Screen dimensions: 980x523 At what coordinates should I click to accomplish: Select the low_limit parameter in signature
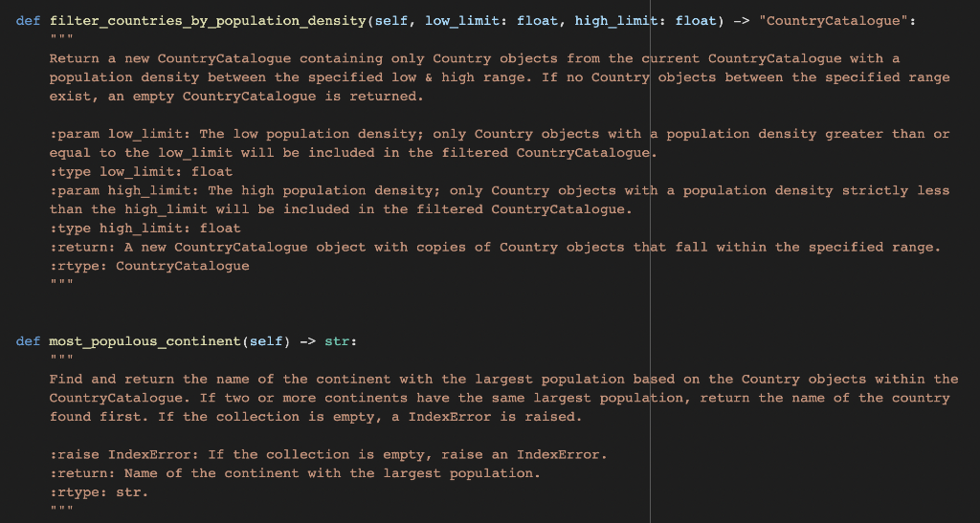[x=462, y=21]
